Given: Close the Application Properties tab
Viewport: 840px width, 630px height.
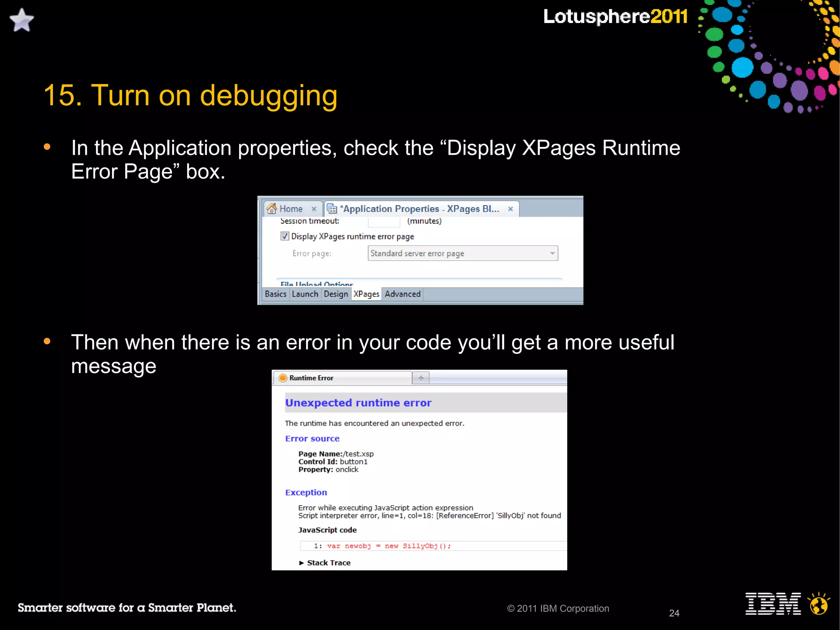Looking at the screenshot, I should coord(511,209).
